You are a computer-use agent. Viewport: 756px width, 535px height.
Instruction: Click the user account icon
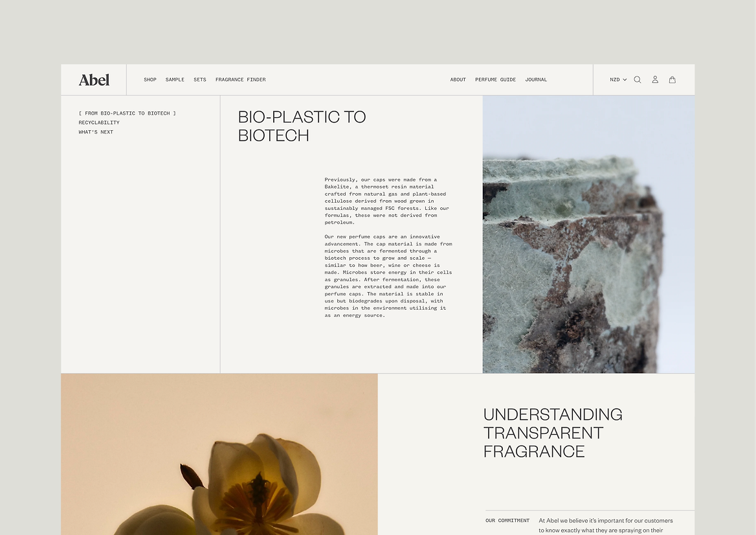click(x=655, y=80)
